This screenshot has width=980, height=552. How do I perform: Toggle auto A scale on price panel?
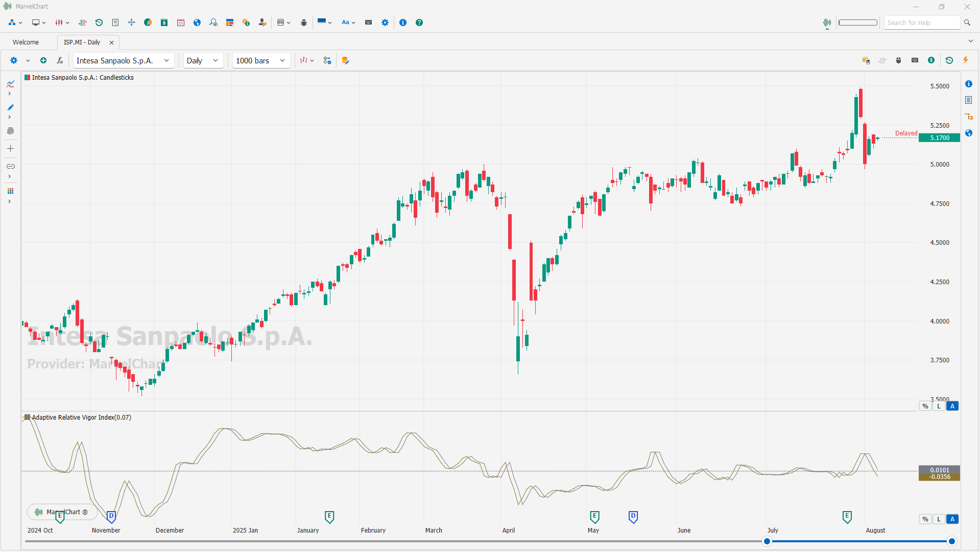pos(952,406)
